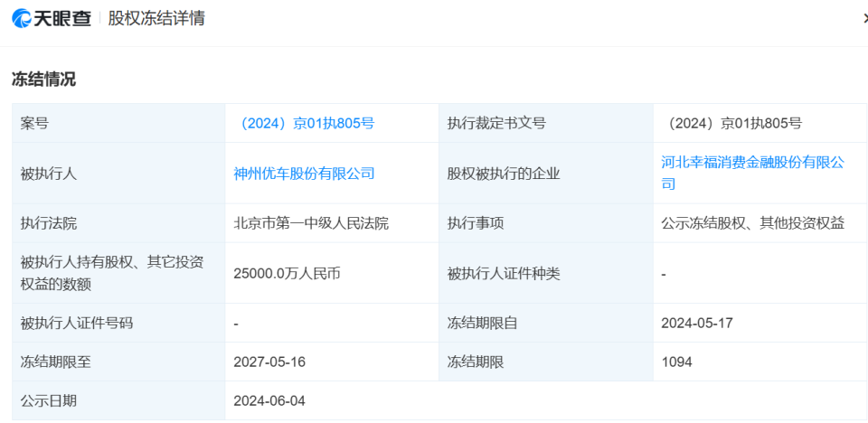Select 公示冻结股权、其他投资权益 value
Screen dimensions: 868x423
[x=753, y=223]
